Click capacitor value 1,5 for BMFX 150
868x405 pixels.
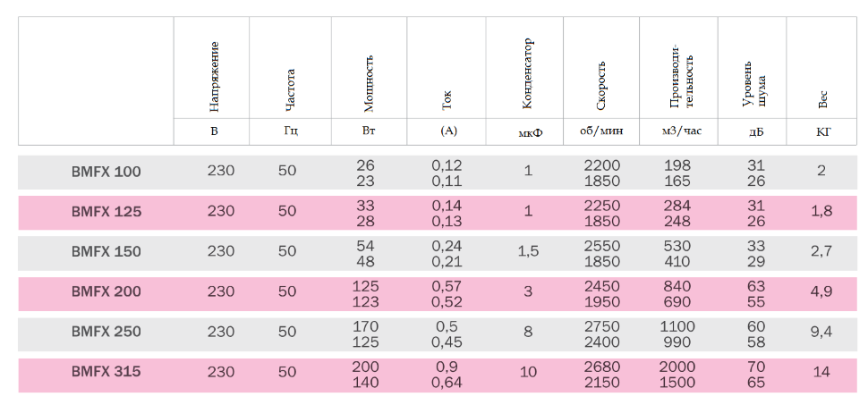[x=528, y=252]
